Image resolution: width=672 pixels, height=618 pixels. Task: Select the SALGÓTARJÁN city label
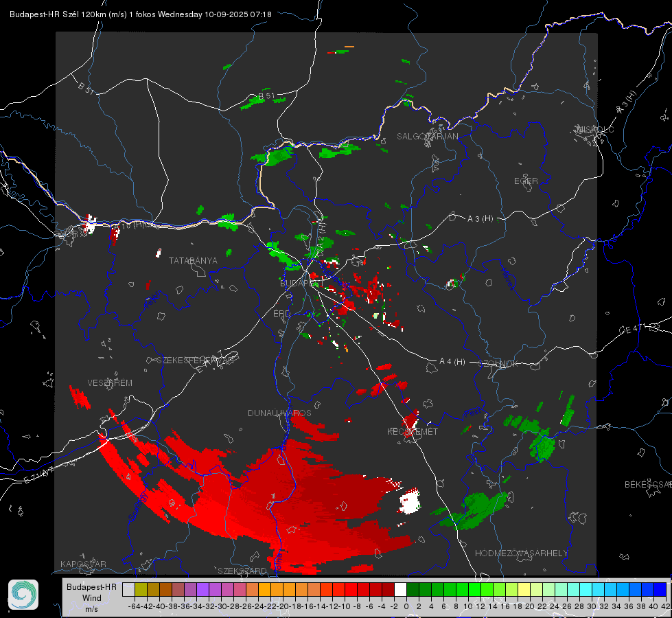pyautogui.click(x=427, y=137)
